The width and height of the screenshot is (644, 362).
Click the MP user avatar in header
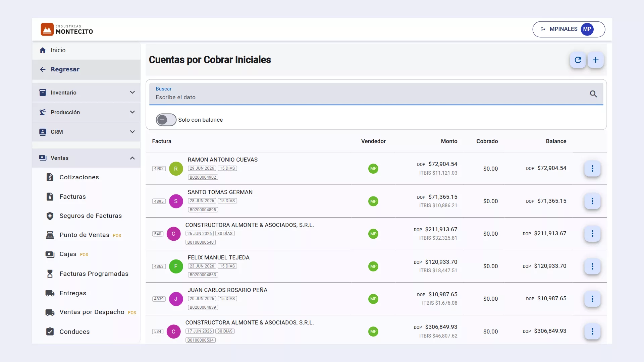(587, 29)
